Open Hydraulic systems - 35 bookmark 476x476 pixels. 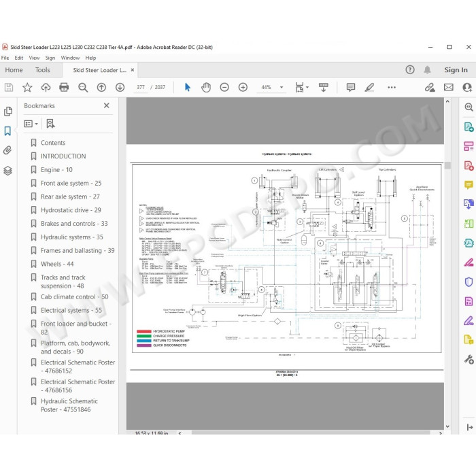72,237
